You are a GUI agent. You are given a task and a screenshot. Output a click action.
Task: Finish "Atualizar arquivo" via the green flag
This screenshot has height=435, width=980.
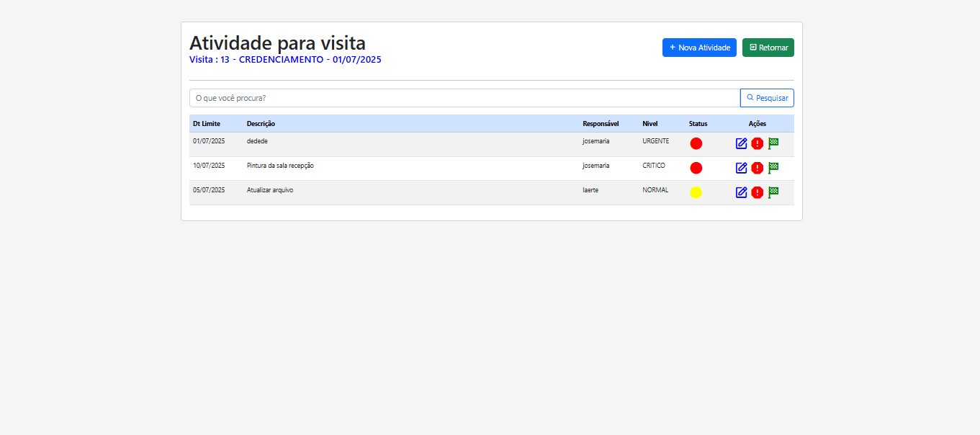click(x=773, y=192)
